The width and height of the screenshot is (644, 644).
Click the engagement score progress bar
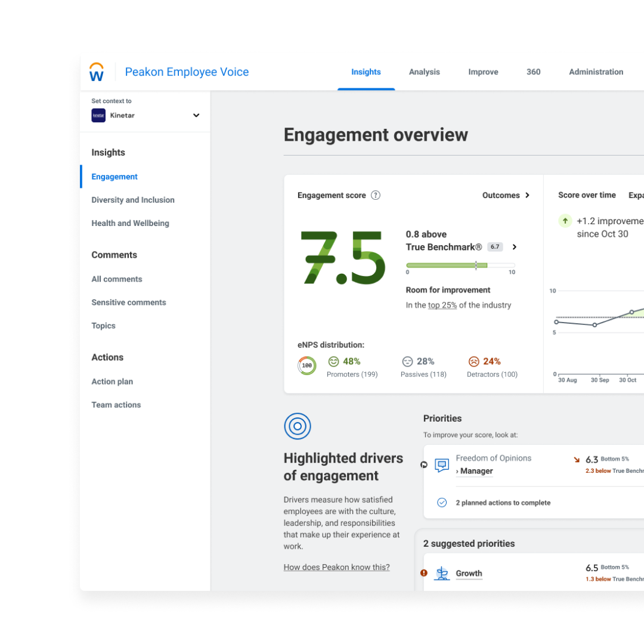460,266
